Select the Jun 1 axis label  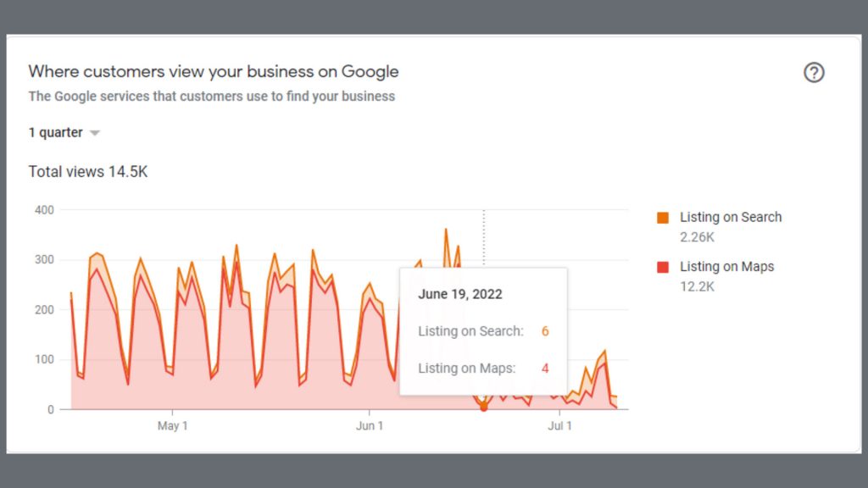[370, 426]
